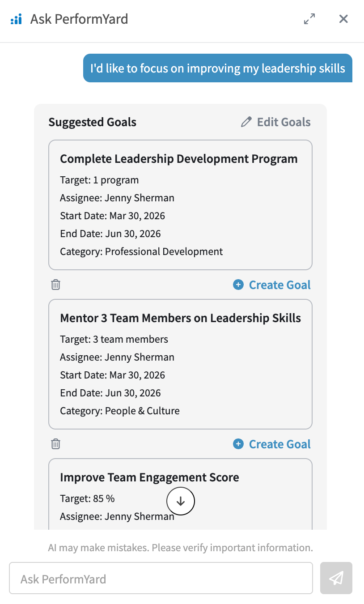Select the Improve Team Engagement Score card
The image size is (364, 604).
pos(180,494)
